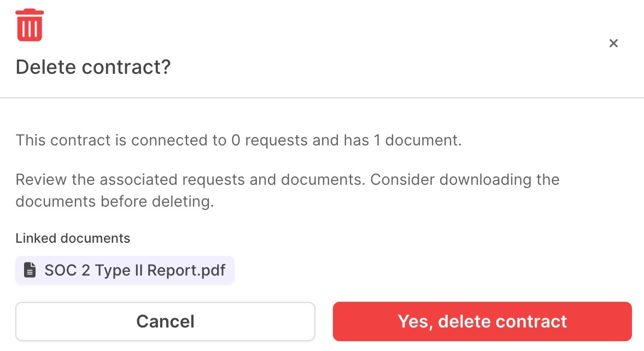
Task: Click the horizontal divider under the heading
Action: click(322, 98)
